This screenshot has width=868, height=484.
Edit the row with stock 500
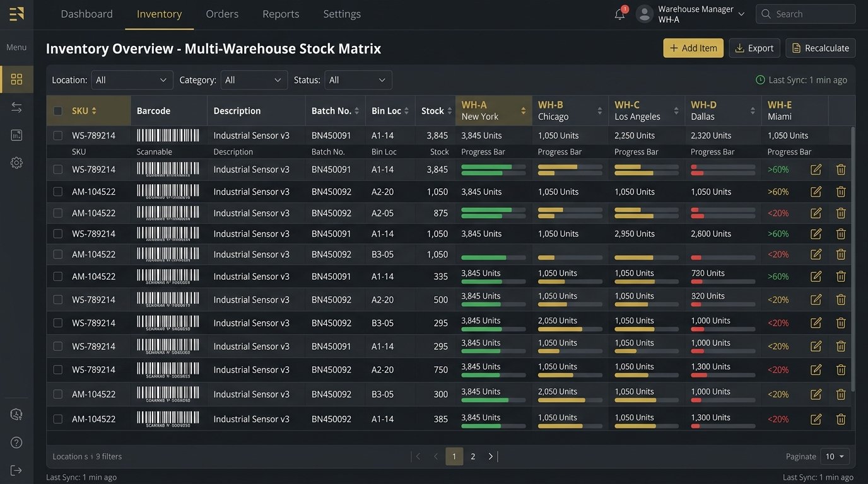coord(816,299)
